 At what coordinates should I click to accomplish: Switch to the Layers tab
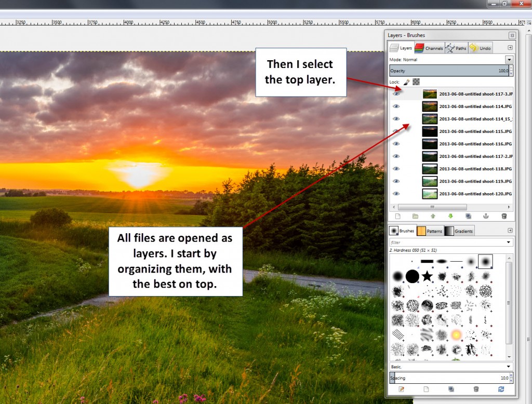[x=401, y=48]
